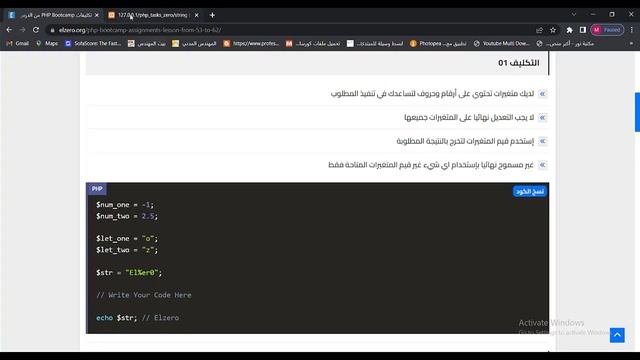Open Maps bookmark

coord(47,43)
